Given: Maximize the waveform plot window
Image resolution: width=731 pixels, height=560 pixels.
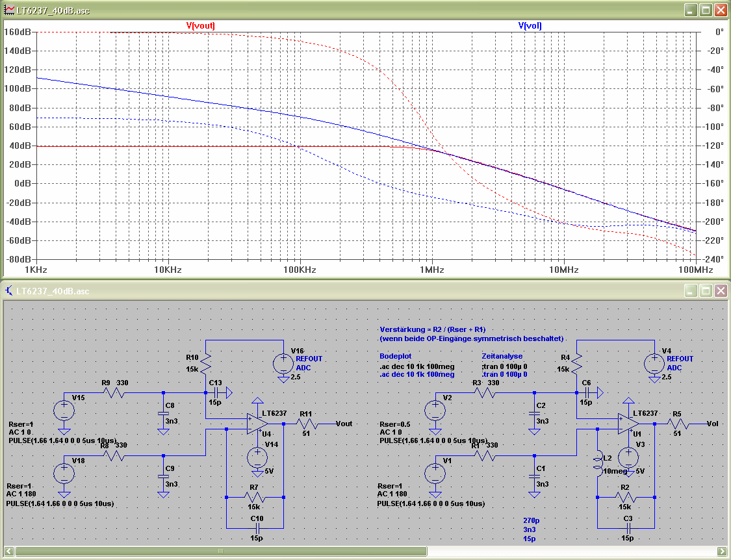Looking at the screenshot, I should 706,10.
